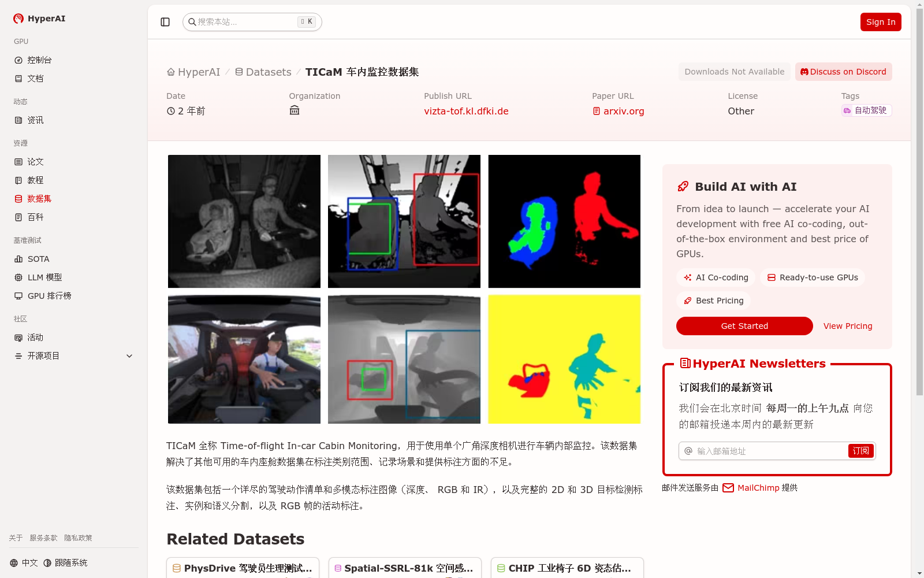Click the car icon in 自动驾驶 tag
This screenshot has height=578, width=924.
(x=847, y=110)
